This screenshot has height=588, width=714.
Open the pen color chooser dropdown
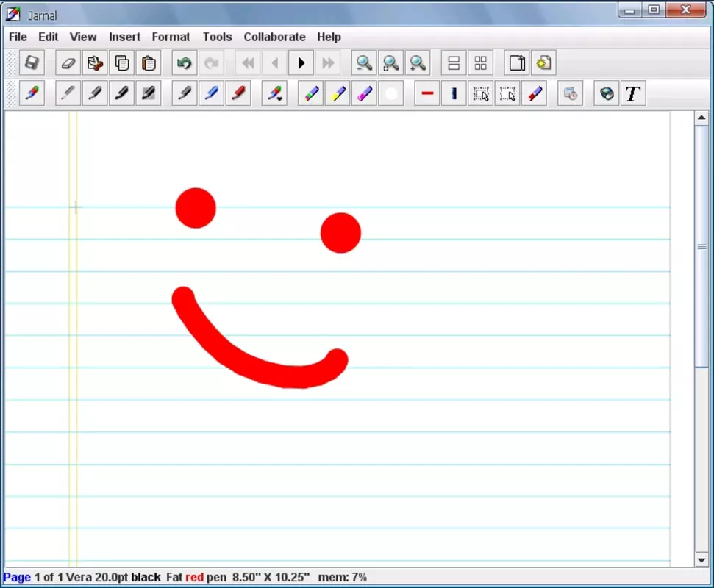tap(274, 93)
